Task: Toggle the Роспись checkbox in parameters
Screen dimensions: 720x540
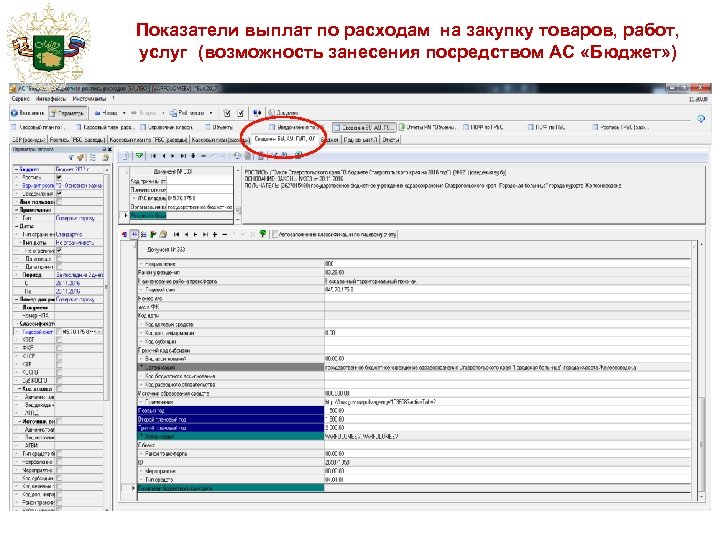Action: click(59, 177)
